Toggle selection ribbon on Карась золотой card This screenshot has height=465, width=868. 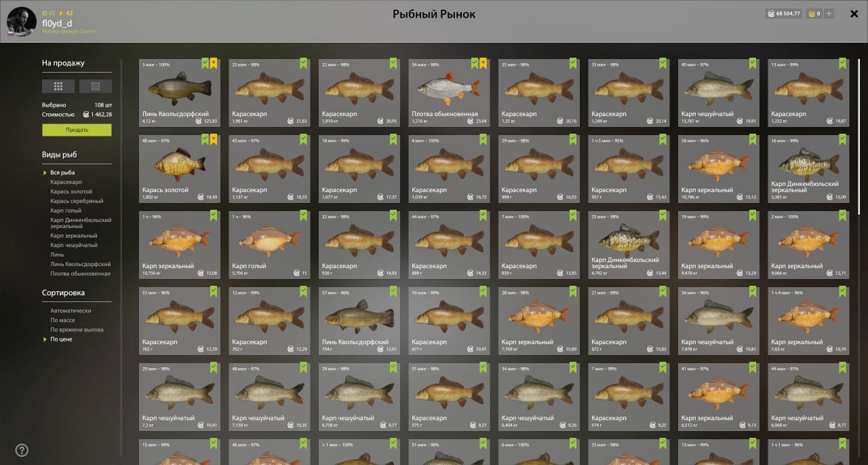[205, 139]
